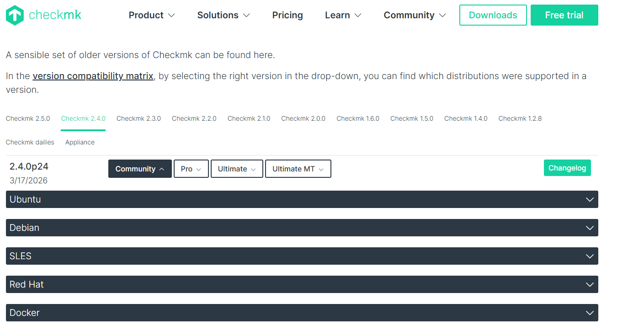View the Changelog for 2.4.0p24
The width and height of the screenshot is (644, 336).
click(567, 168)
